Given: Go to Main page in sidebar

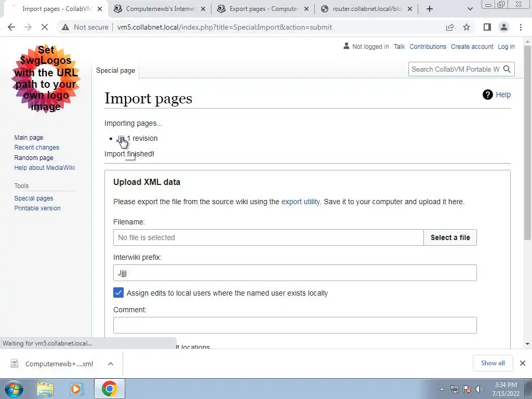Looking at the screenshot, I should pyautogui.click(x=29, y=137).
